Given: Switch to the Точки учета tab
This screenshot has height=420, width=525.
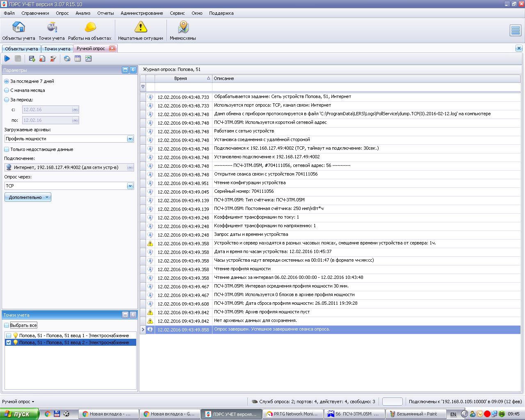Looking at the screenshot, I should (x=57, y=49).
